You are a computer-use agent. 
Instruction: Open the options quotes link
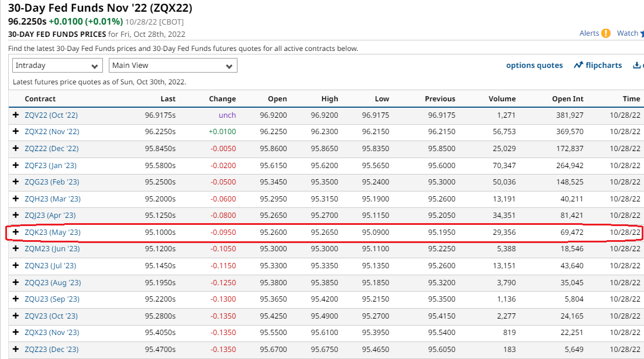click(534, 66)
